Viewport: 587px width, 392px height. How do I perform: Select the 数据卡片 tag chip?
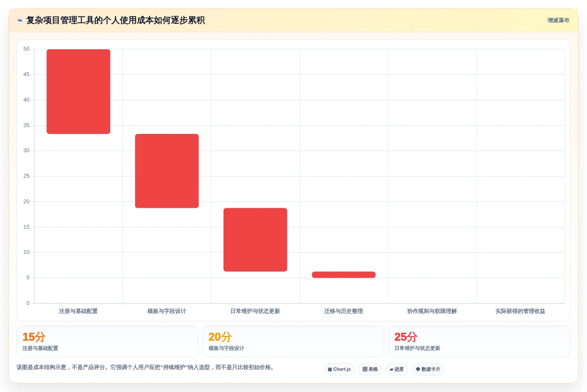point(428,369)
